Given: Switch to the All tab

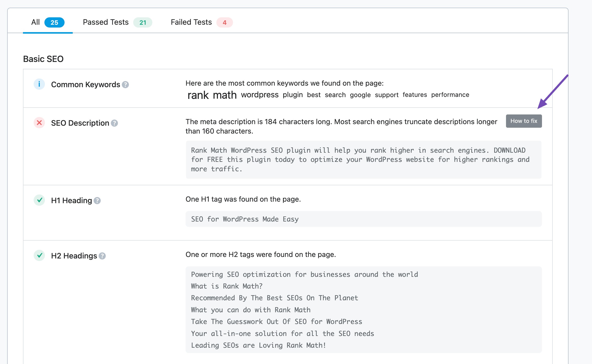Looking at the screenshot, I should pyautogui.click(x=48, y=22).
